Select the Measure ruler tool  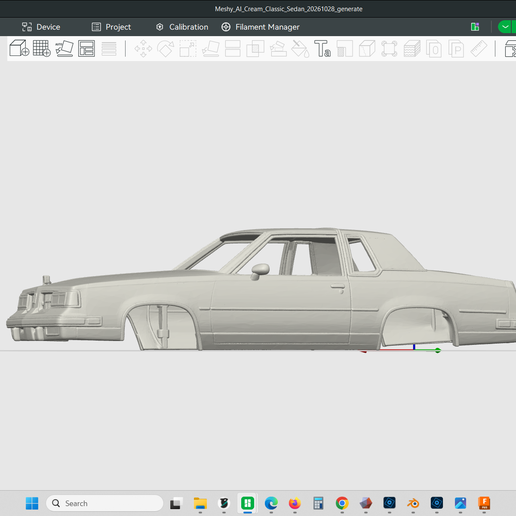click(479, 49)
